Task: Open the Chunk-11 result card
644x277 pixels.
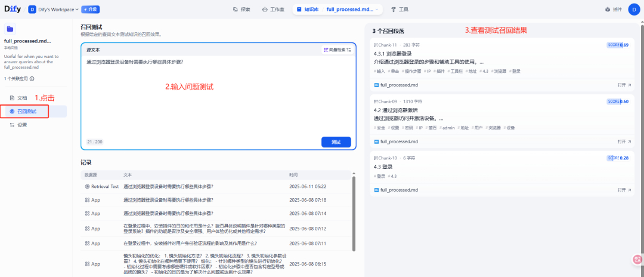Action: click(501, 65)
